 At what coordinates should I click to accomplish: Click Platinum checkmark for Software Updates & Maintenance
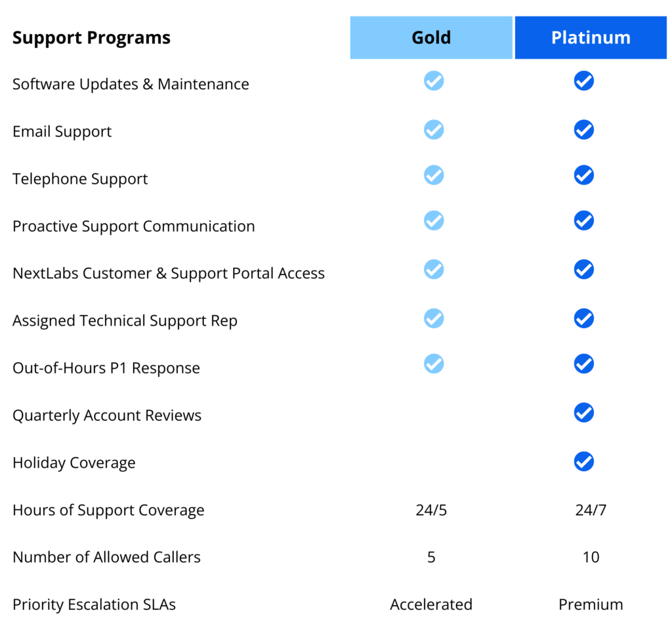point(583,81)
